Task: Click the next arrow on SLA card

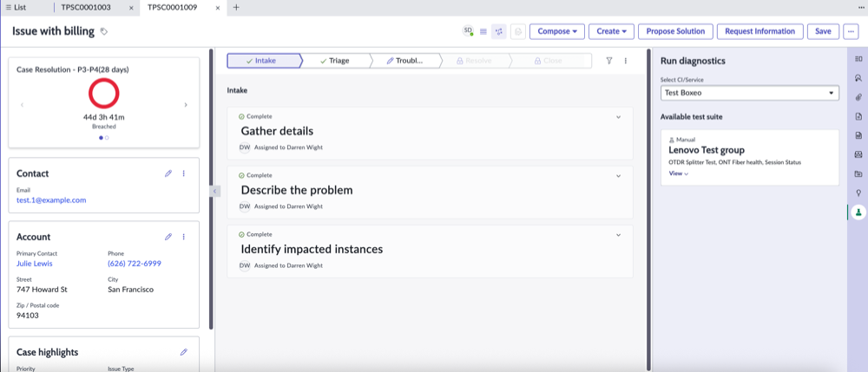Action: 186,104
